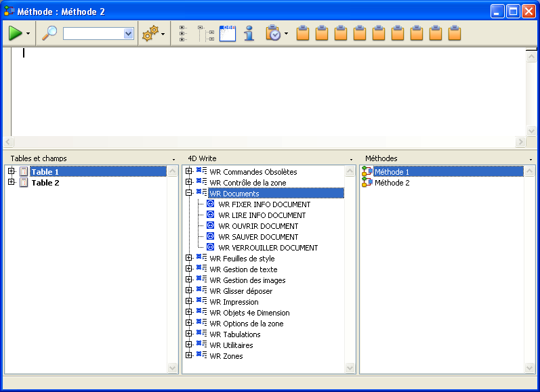Click the orange gears macro icon

point(150,33)
